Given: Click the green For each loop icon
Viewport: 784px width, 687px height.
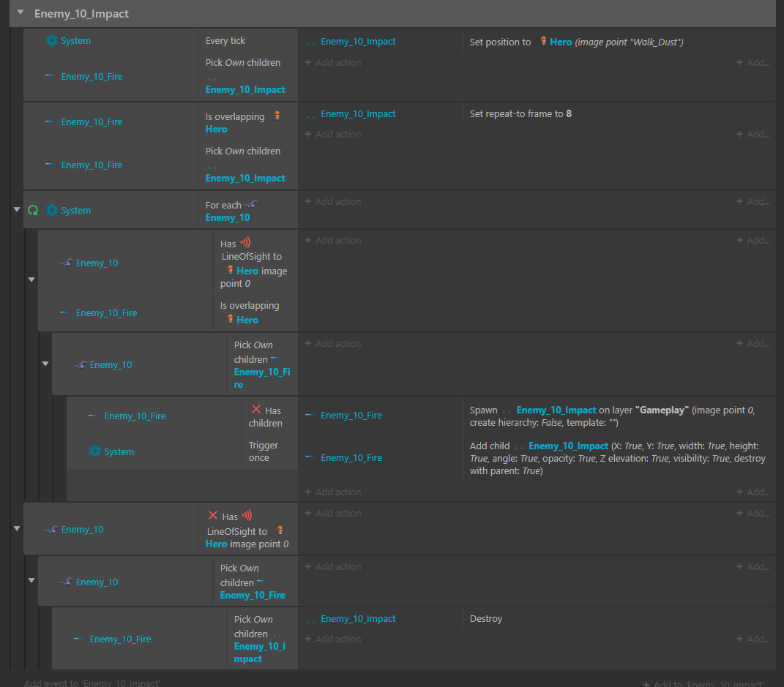Looking at the screenshot, I should (33, 211).
